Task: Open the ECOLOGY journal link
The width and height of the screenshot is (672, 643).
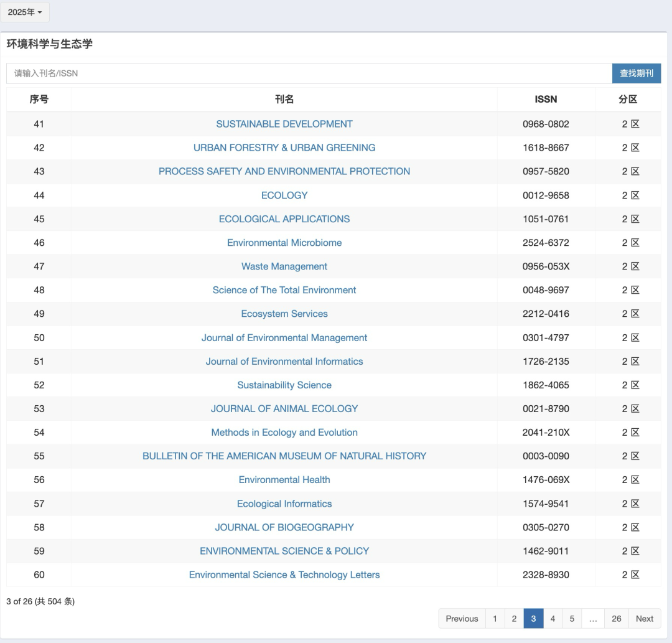Action: [284, 195]
